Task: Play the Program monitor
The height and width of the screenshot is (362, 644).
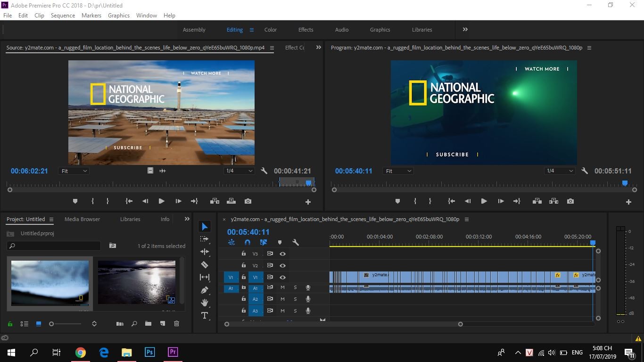Action: 484,201
